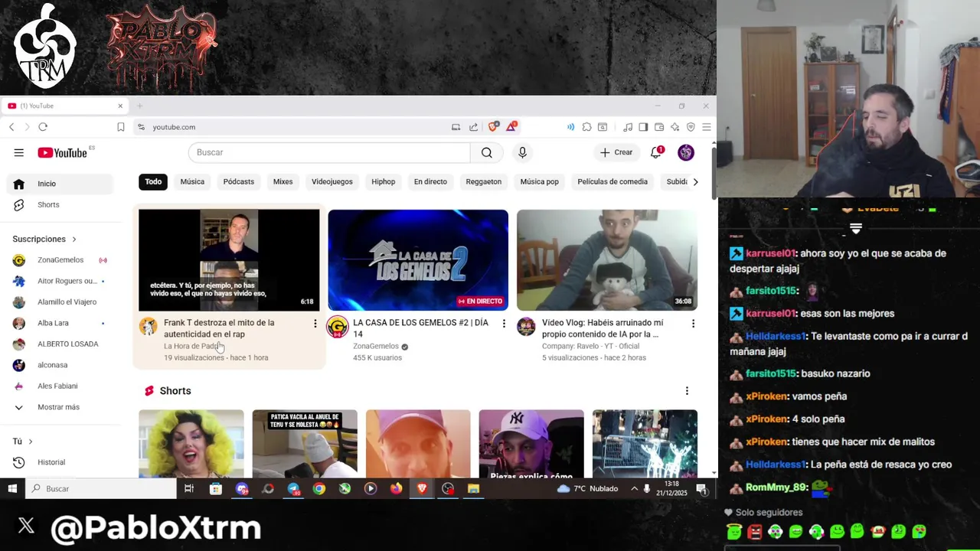The height and width of the screenshot is (551, 980).
Task: Toggle the browser sidebar panel icon
Action: (x=643, y=127)
